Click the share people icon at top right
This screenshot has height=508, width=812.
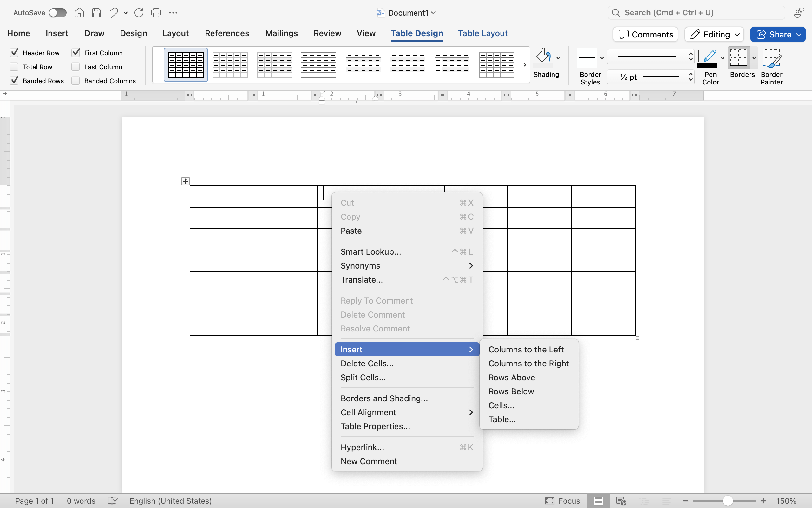(799, 13)
